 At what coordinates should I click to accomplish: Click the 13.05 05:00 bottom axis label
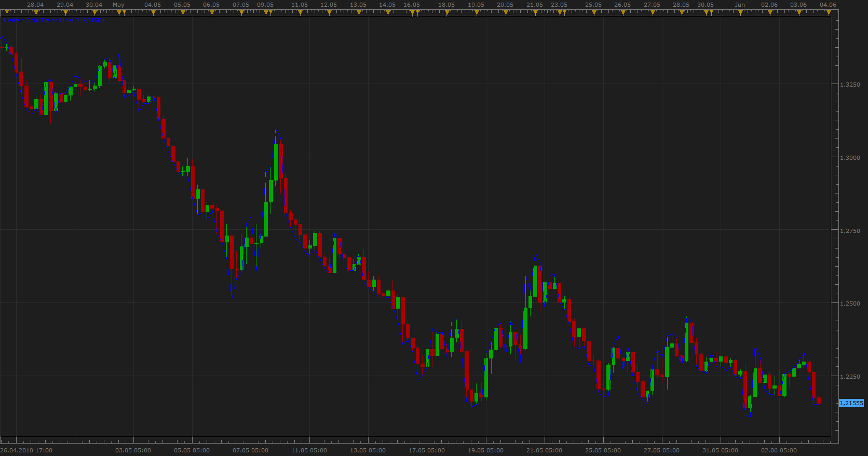(x=368, y=450)
